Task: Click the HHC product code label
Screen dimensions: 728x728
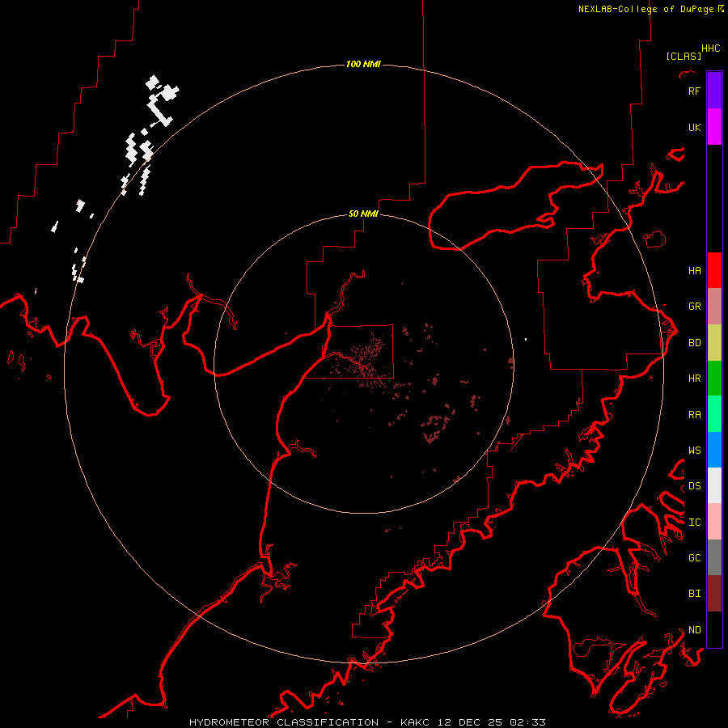Action: (x=711, y=49)
